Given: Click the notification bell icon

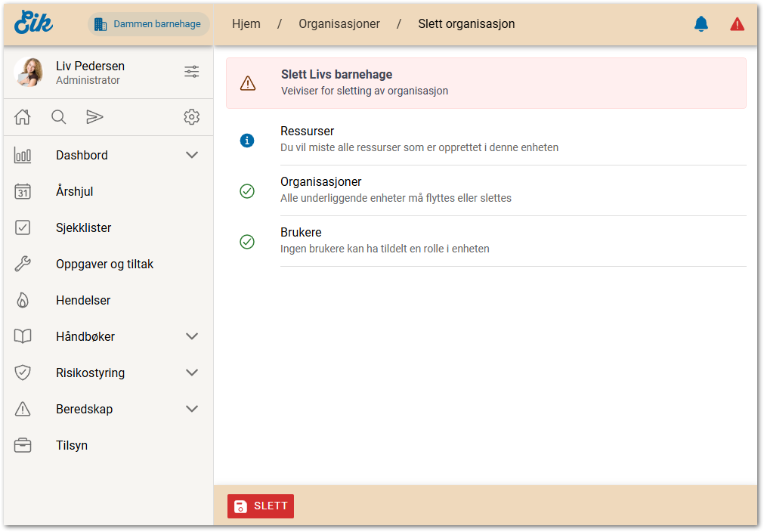Looking at the screenshot, I should pos(701,24).
